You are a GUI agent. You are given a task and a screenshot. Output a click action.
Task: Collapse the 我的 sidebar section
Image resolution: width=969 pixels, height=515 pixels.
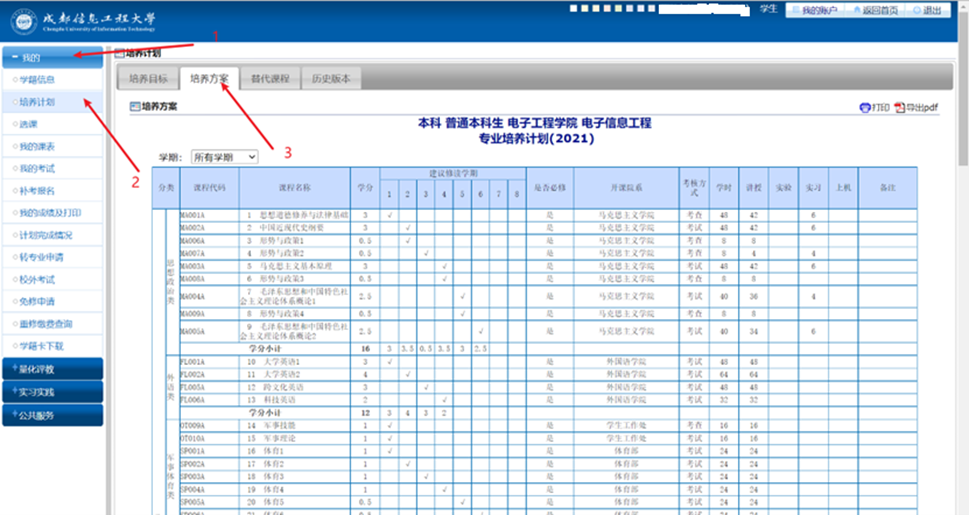point(51,57)
